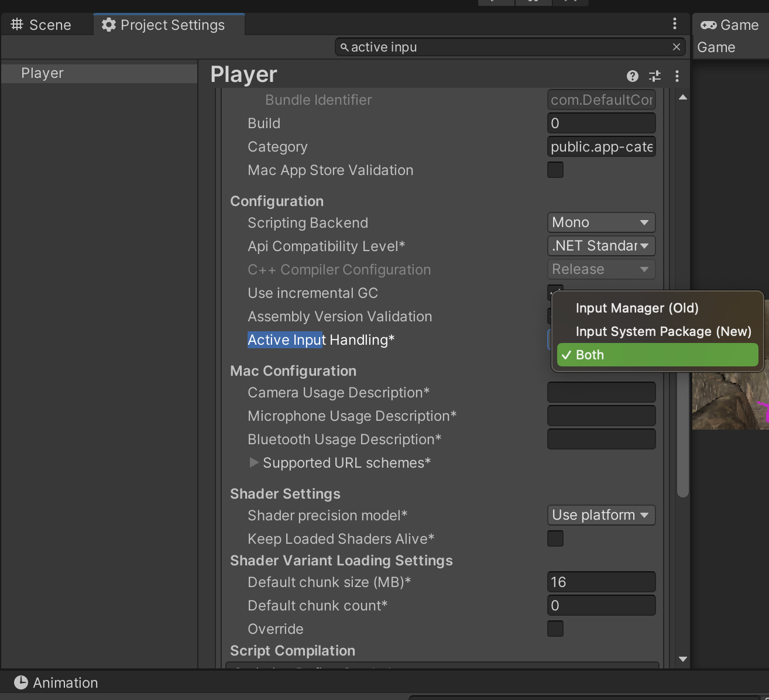Screen dimensions: 769x700
Task: Click the Category text field
Action: tap(601, 146)
